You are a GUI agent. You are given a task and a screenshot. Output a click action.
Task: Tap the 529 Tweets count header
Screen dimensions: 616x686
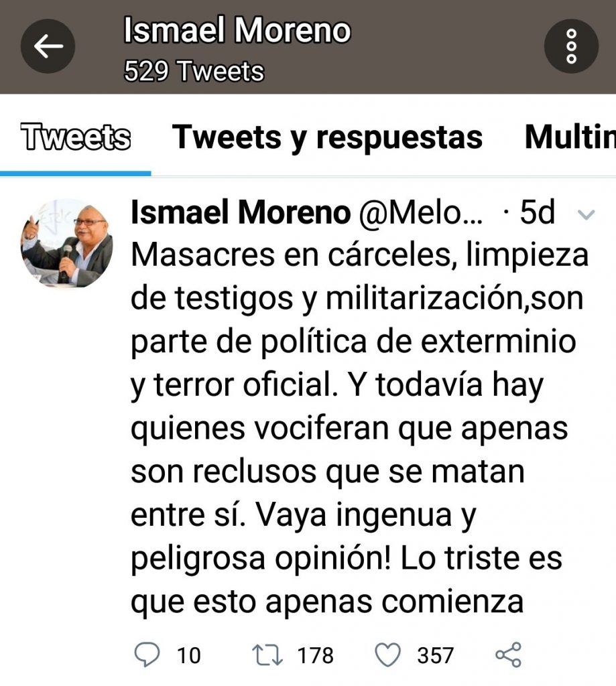coord(194,71)
